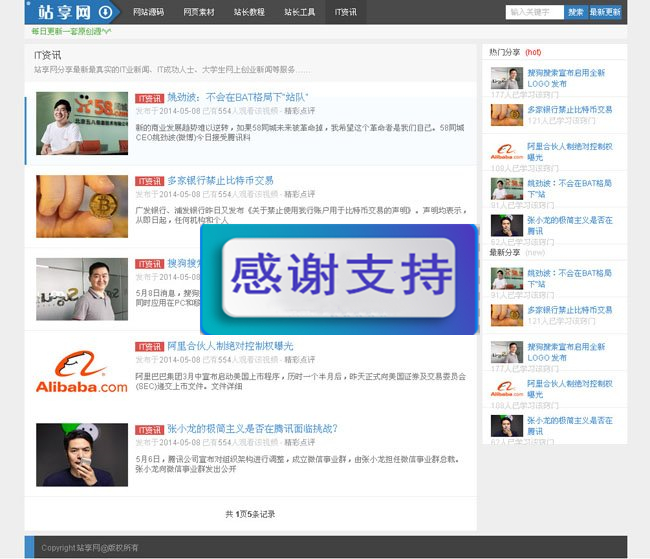Click 张小龙 thumbnail in 最新分享 sidebar
This screenshot has height=559, width=650.
point(507,426)
